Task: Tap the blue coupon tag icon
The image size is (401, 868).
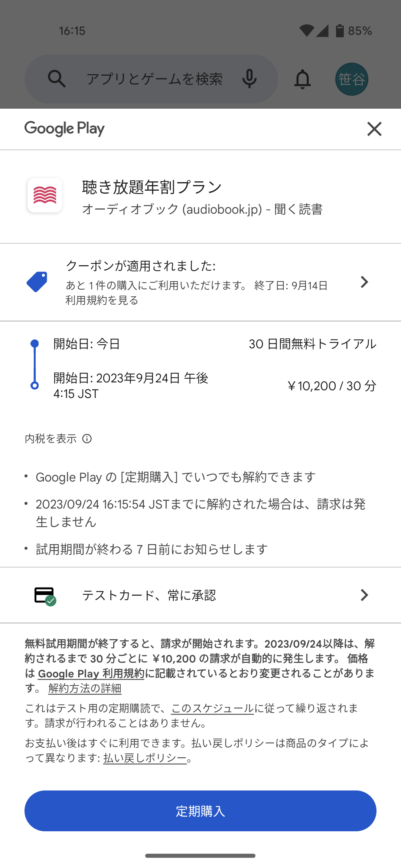Action: (37, 282)
